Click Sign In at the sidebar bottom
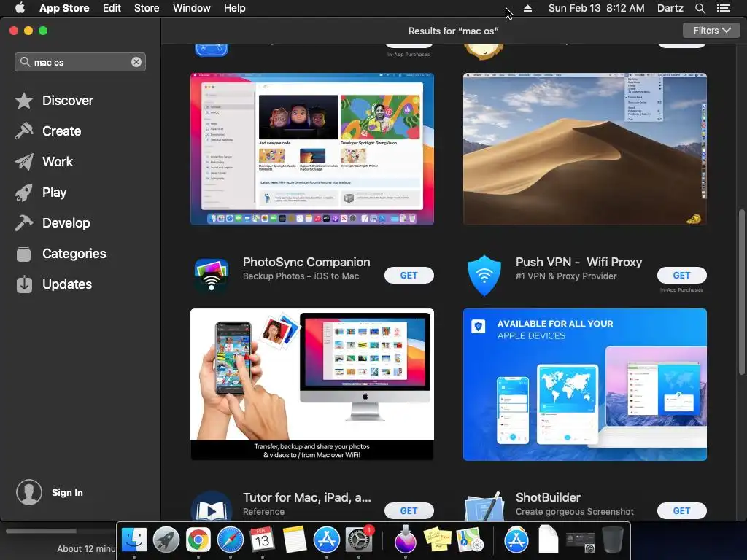 (67, 492)
